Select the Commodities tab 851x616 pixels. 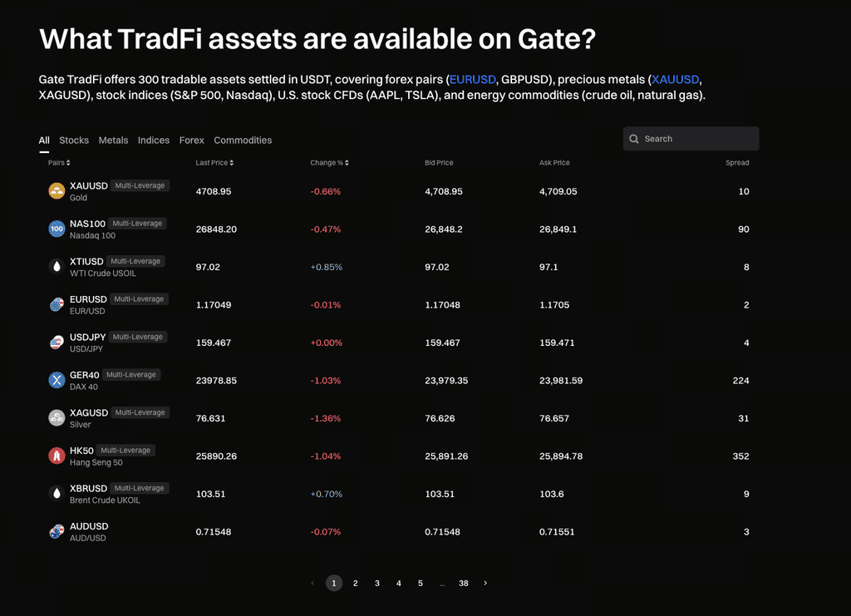click(x=243, y=140)
